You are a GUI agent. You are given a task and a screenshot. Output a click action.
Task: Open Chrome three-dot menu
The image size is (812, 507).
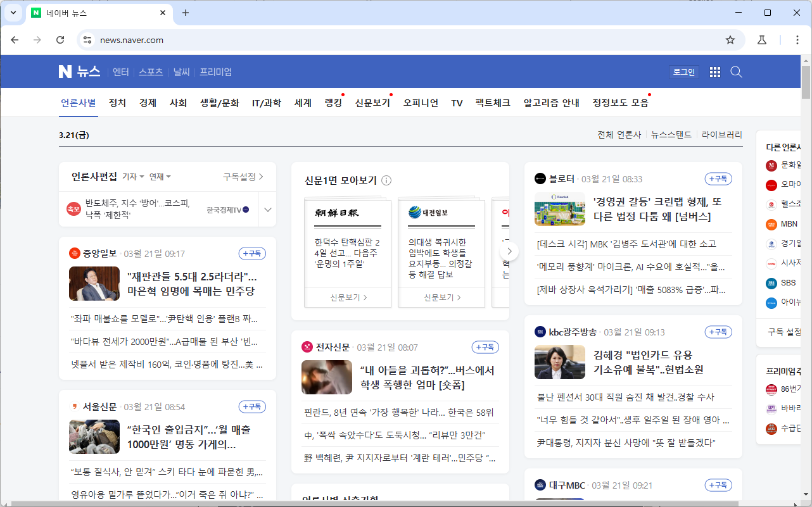pyautogui.click(x=798, y=40)
